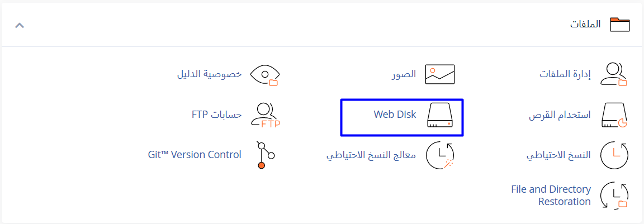Click the Images picture icon

click(440, 74)
